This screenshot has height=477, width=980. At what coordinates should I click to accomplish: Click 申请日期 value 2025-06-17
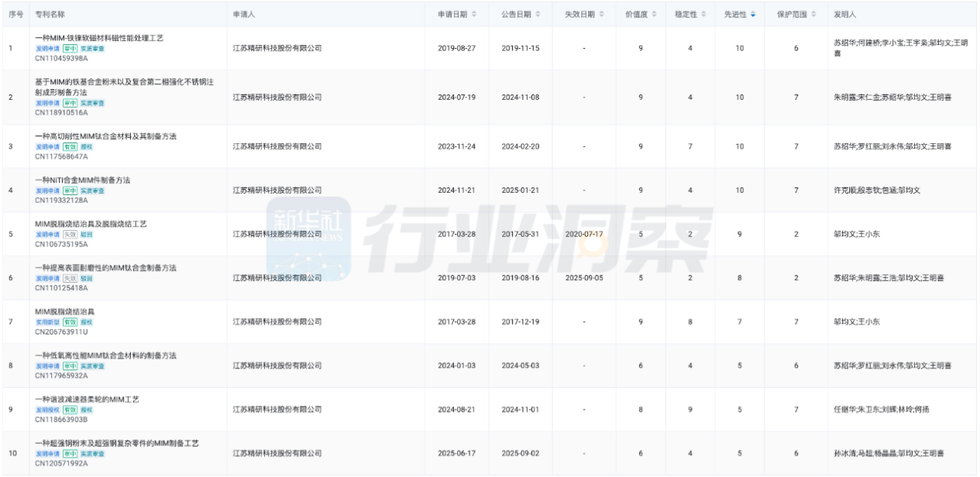pos(456,453)
